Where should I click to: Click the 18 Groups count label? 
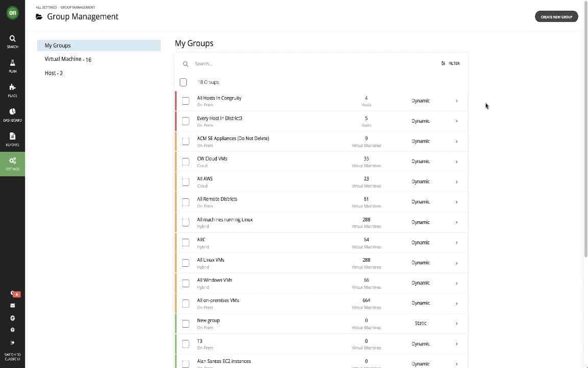coord(208,82)
